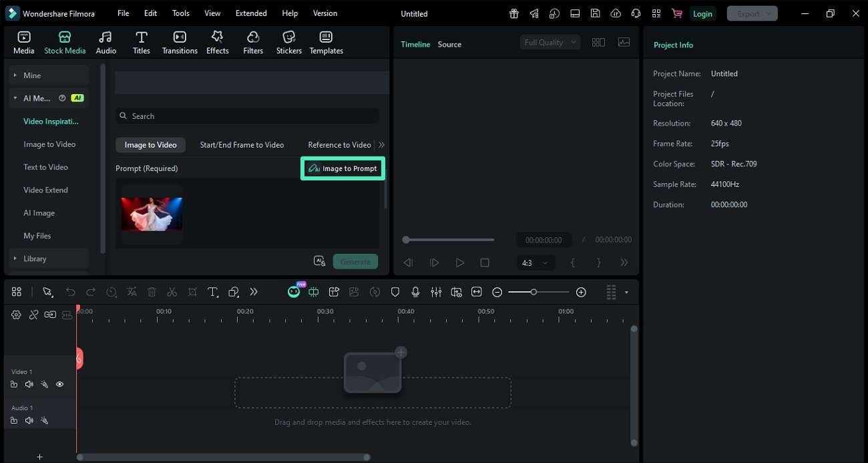Open the Stickers tab
Image resolution: width=868 pixels, height=463 pixels.
[289, 43]
